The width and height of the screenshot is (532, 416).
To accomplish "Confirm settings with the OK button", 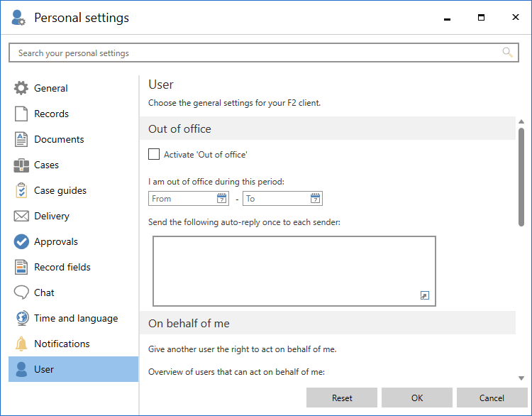I will (x=417, y=398).
